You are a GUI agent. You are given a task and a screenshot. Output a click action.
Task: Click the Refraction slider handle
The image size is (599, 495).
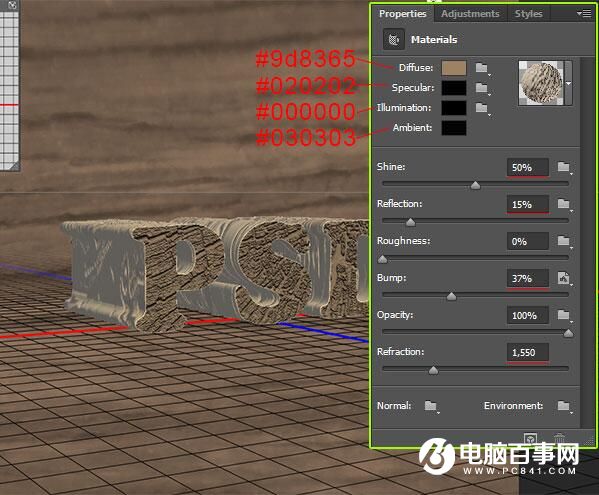click(x=434, y=370)
